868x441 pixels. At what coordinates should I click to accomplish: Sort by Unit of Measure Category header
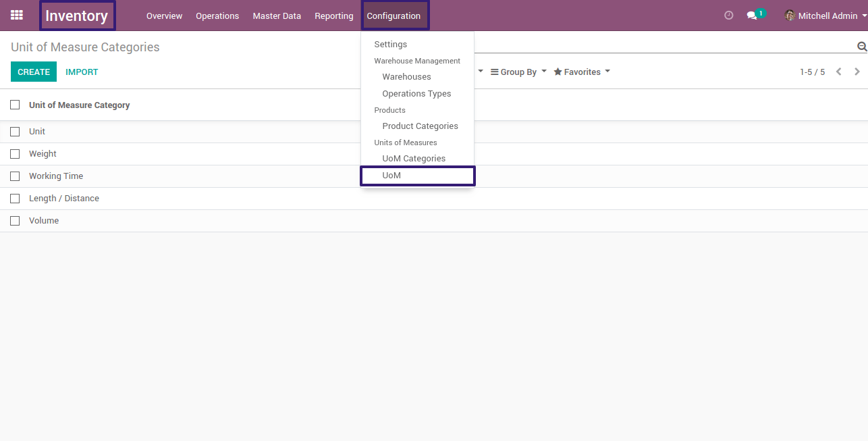80,105
